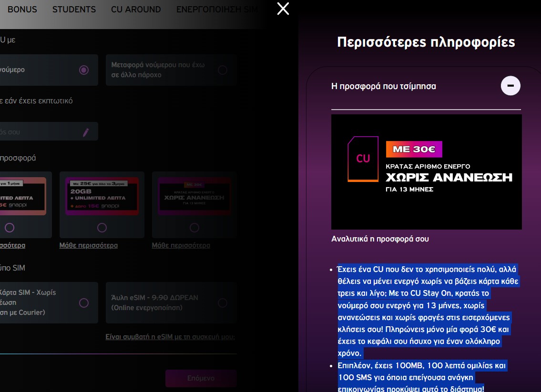Image resolution: width=541 pixels, height=392 pixels.
Task: Select the physical Κάρτα SIM radio option
Action: [x=84, y=303]
